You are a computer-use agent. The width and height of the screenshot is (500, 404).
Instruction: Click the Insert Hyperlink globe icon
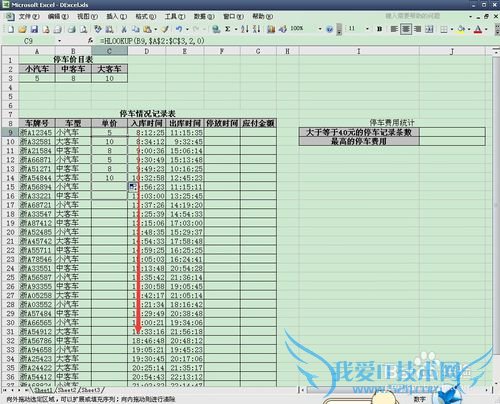tap(216, 29)
